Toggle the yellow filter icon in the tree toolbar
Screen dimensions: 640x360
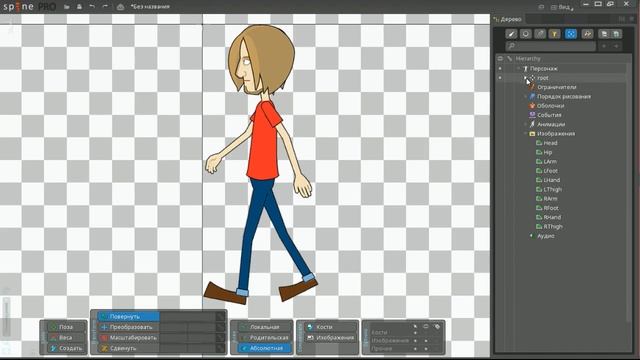click(554, 34)
